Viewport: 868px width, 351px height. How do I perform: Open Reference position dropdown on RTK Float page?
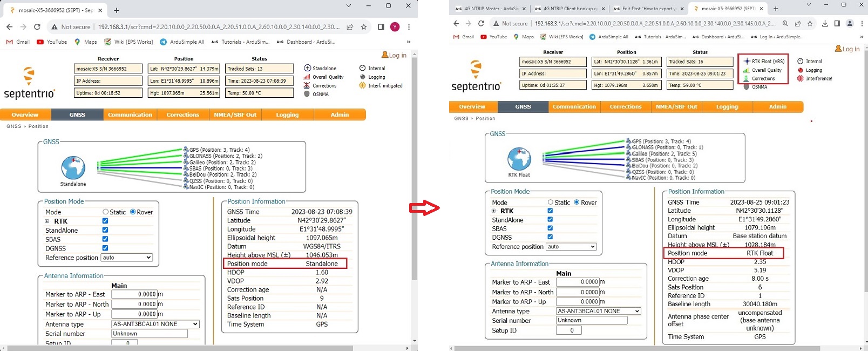click(x=571, y=247)
